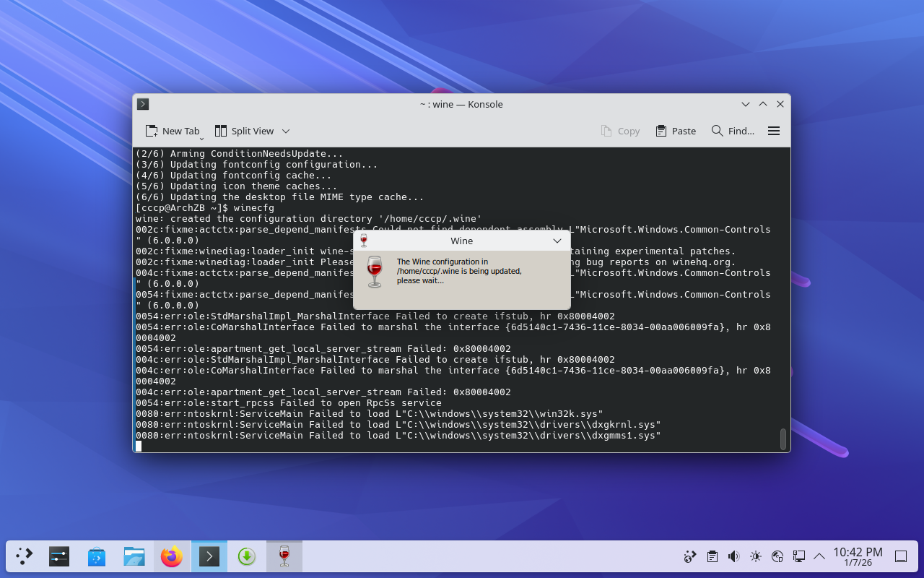Open the KDE application launcher
The height and width of the screenshot is (578, 924).
tap(25, 556)
